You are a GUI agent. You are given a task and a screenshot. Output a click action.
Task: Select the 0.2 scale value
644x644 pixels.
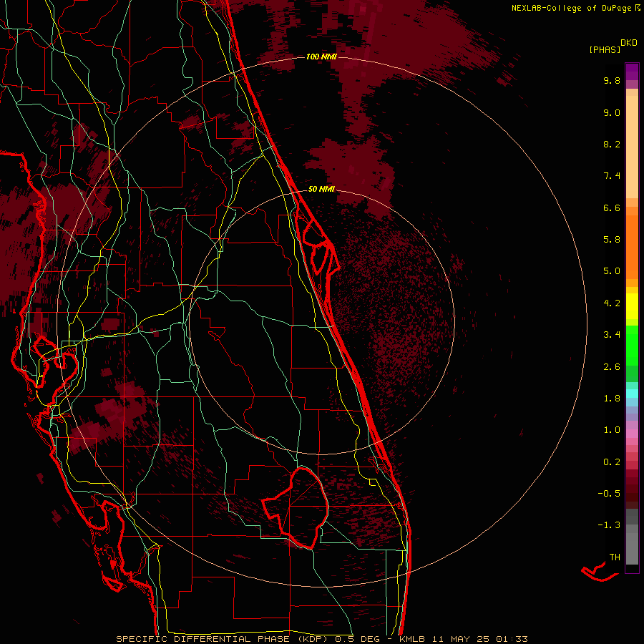(x=612, y=462)
